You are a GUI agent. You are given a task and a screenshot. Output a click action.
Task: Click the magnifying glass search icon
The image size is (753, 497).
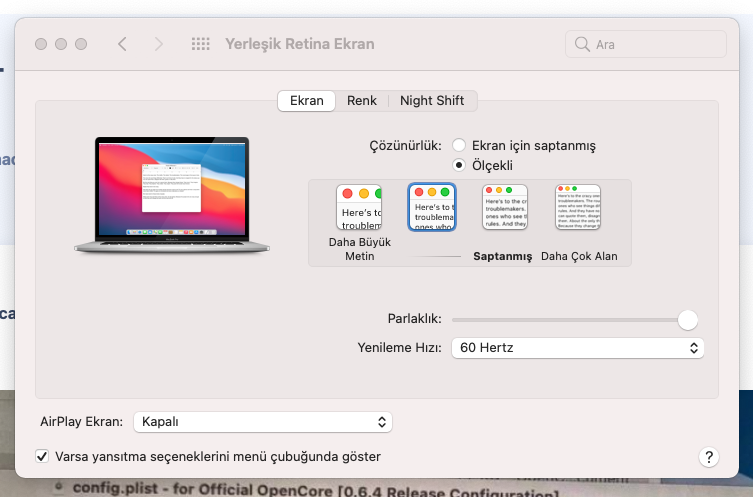[x=582, y=44]
